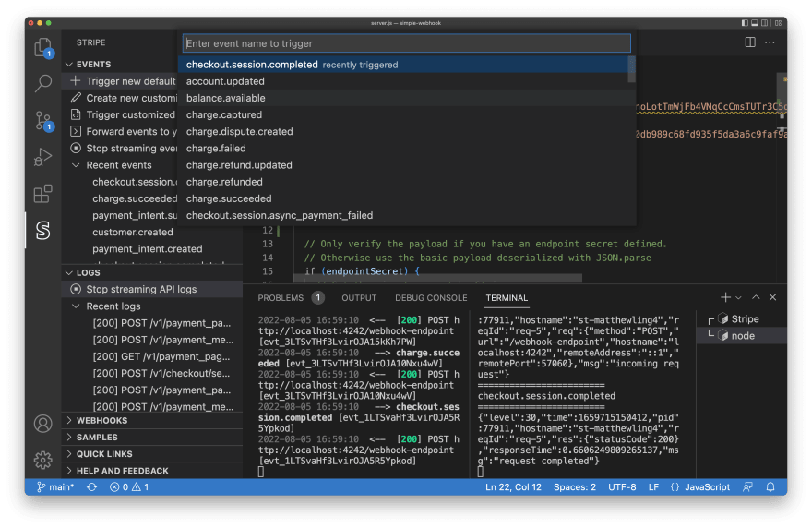Screen dimensions: 812x528
Task: Select balance.available from event list
Action: coord(403,98)
